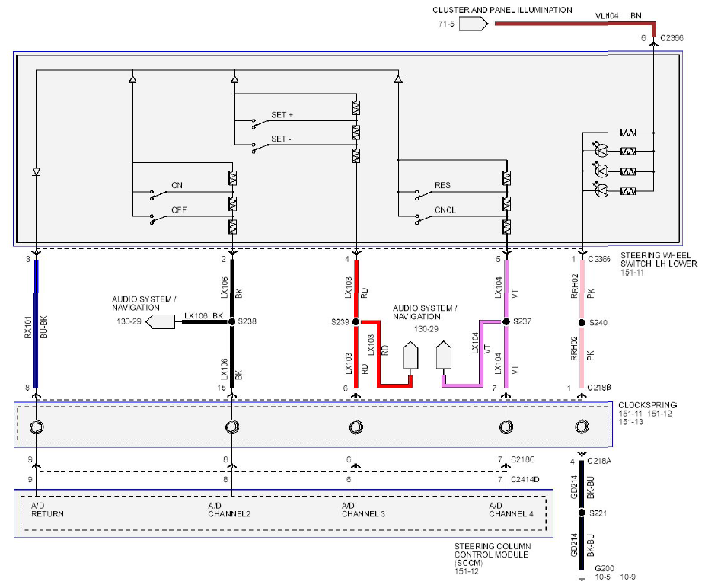Image resolution: width=705 pixels, height=588 pixels.
Task: Click the CLUSTER AND PANEL ILLUMINATION label
Action: [x=502, y=10]
